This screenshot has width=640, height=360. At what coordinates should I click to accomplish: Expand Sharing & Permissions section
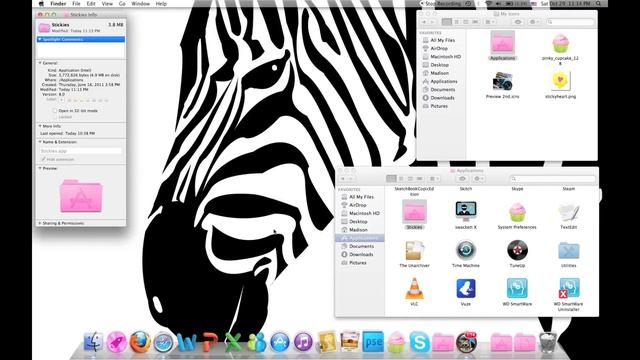(40, 223)
